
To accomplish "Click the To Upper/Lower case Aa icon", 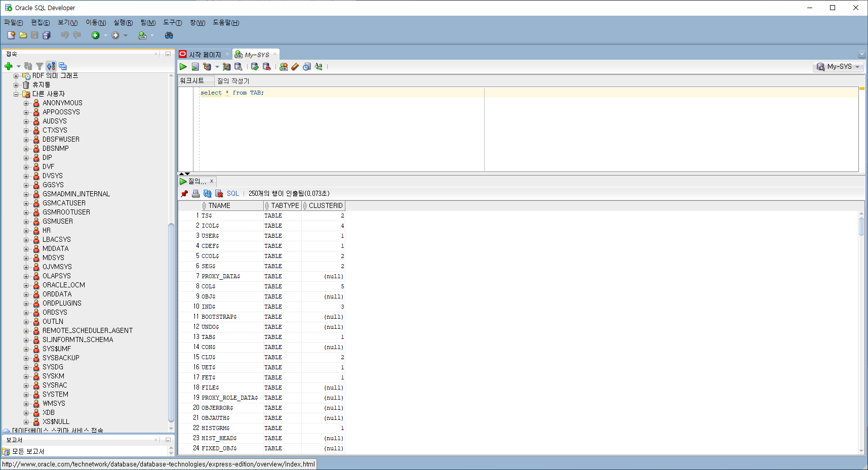I will point(319,67).
